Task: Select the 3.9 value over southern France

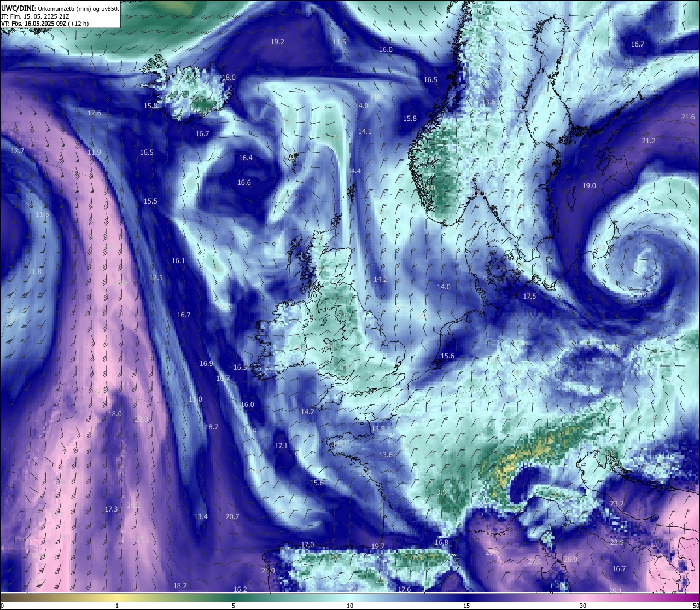Action: [441, 492]
